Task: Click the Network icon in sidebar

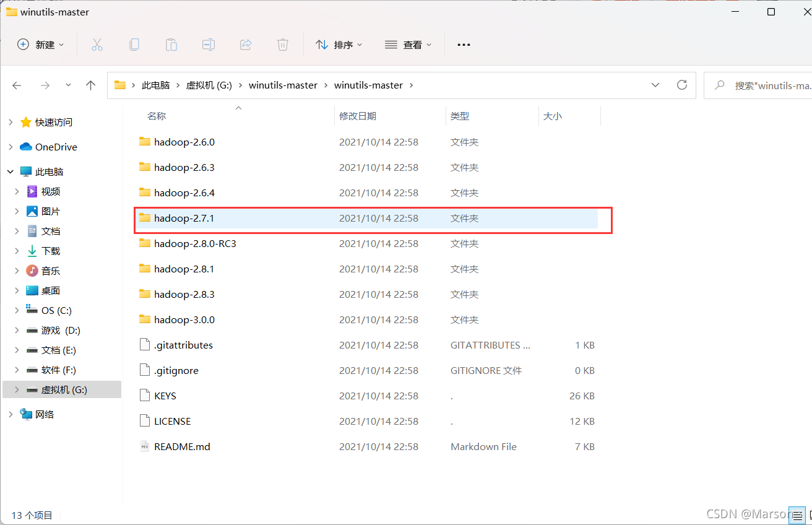Action: click(26, 414)
